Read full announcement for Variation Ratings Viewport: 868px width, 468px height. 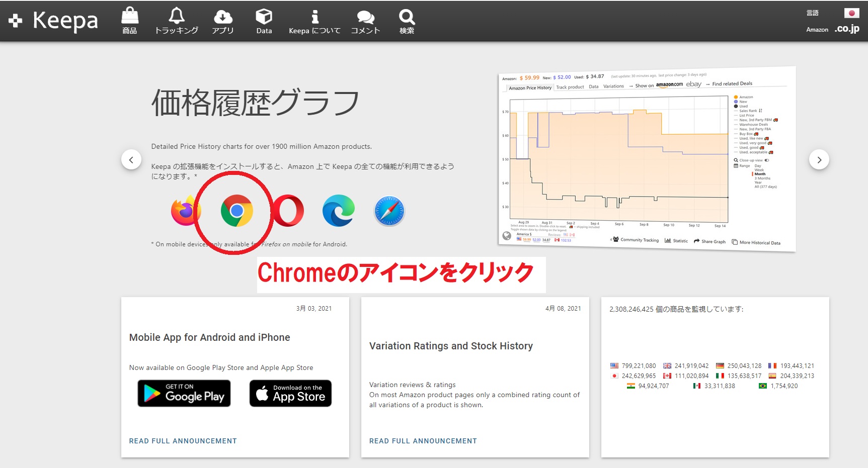point(423,441)
